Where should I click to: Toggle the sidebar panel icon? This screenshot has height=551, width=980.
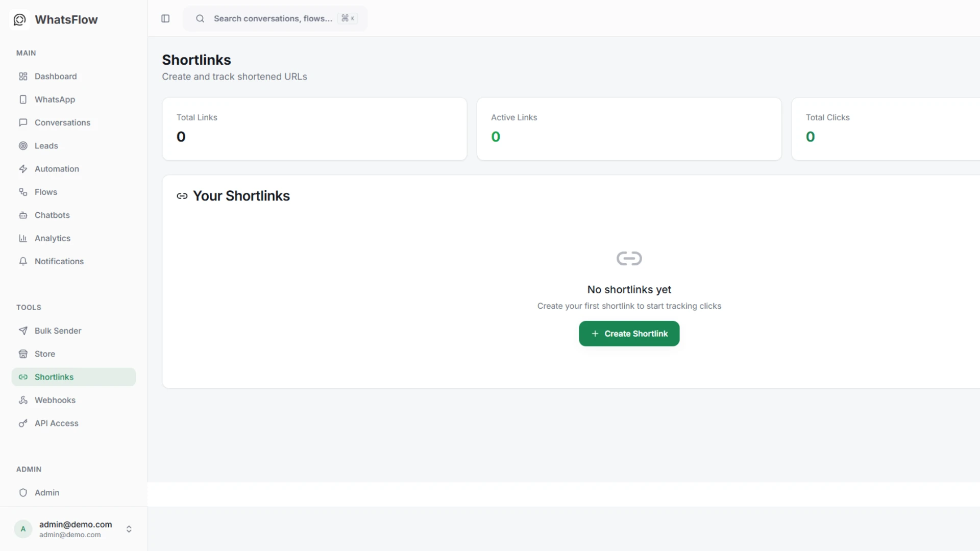point(165,18)
